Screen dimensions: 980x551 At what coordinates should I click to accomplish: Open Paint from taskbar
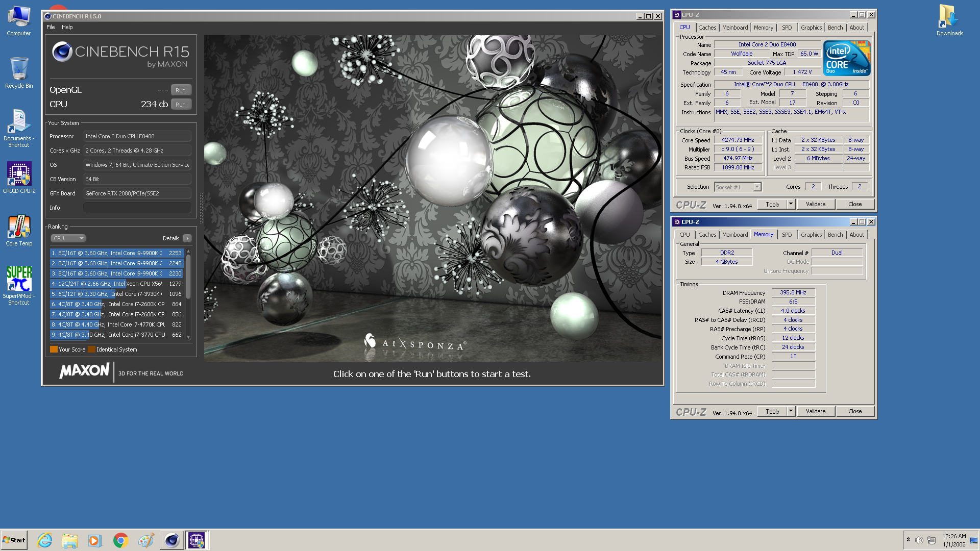click(146, 540)
